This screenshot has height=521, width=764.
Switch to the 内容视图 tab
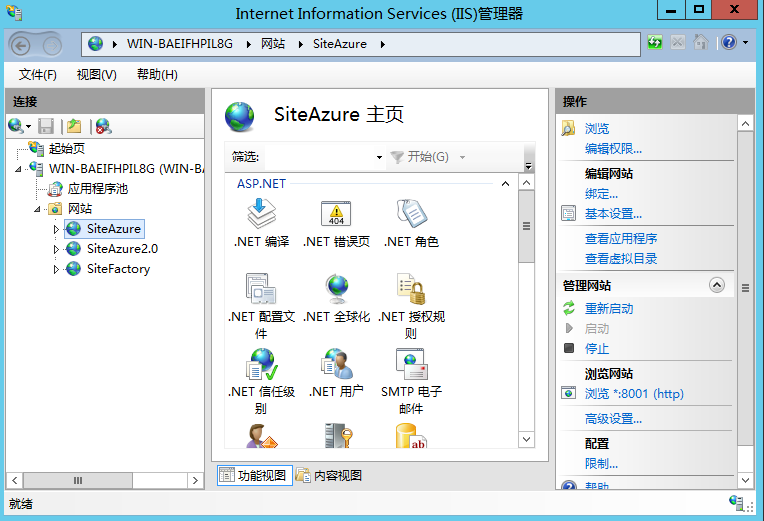(x=329, y=476)
